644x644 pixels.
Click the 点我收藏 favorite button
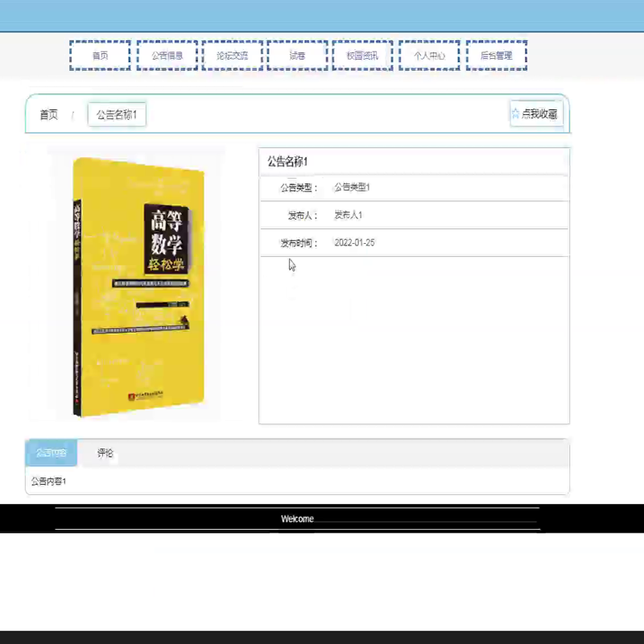coord(536,114)
